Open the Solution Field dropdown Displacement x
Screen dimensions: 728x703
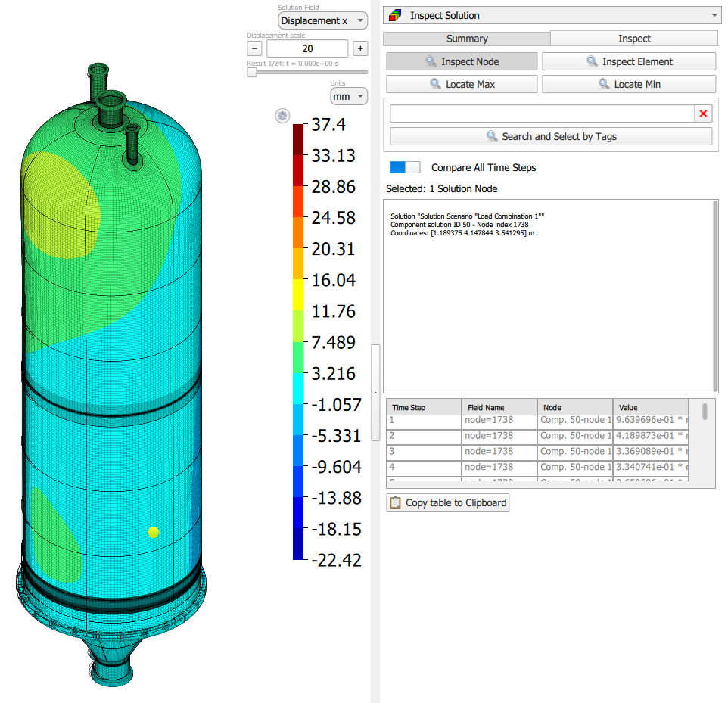coord(322,21)
